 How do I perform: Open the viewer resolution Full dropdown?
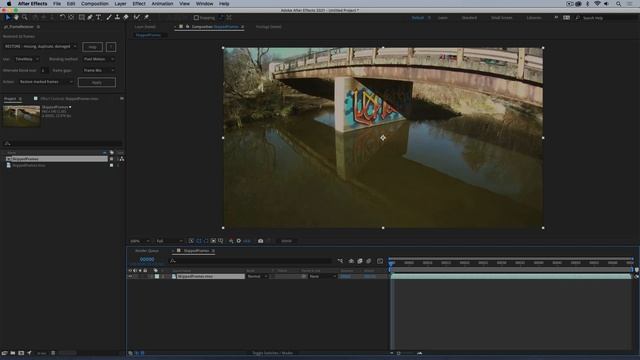click(169, 241)
